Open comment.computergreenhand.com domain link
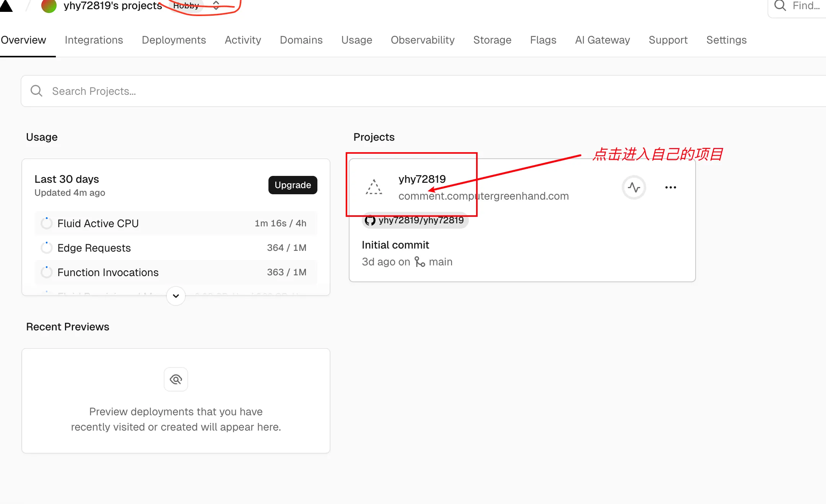The height and width of the screenshot is (504, 826). tap(483, 196)
